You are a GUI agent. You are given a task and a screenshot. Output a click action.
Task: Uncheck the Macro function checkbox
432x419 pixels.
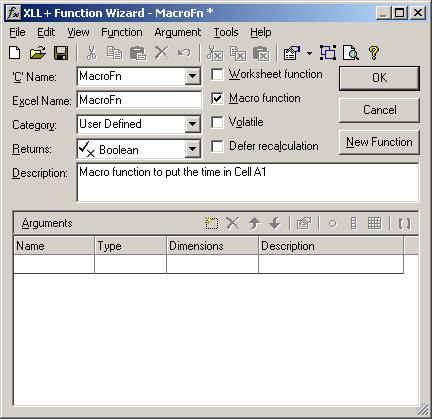pyautogui.click(x=217, y=98)
